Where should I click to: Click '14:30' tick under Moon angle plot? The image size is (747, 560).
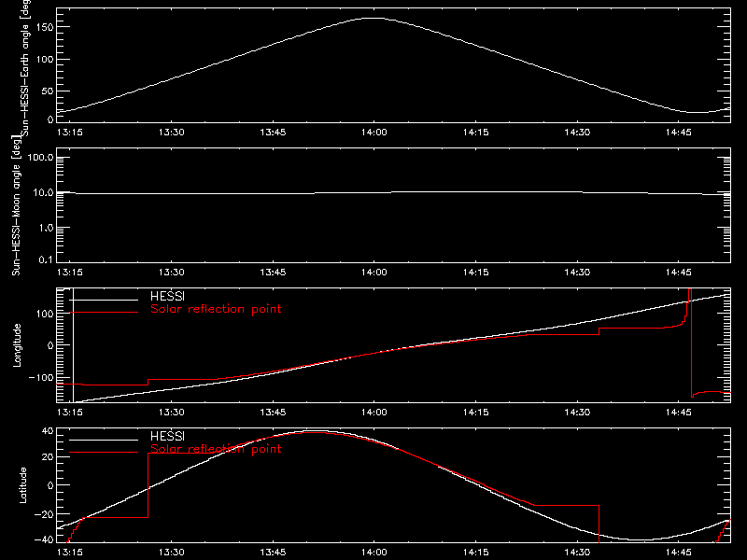click(577, 273)
